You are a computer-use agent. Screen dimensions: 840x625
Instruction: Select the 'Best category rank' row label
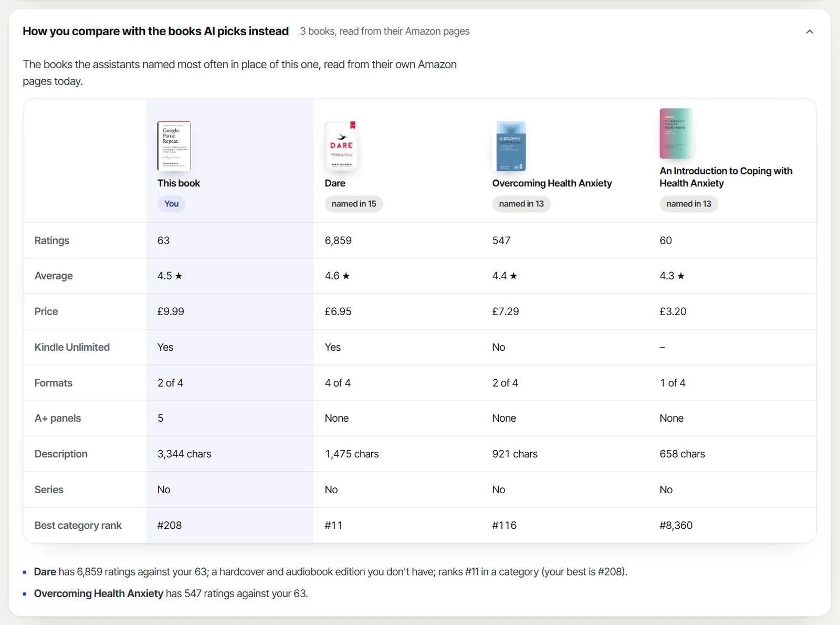[x=78, y=525]
